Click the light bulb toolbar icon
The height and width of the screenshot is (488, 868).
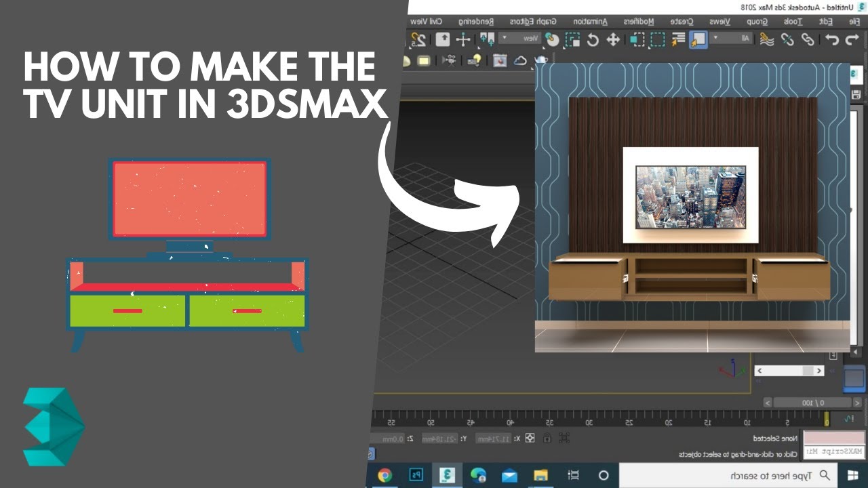pyautogui.click(x=475, y=60)
